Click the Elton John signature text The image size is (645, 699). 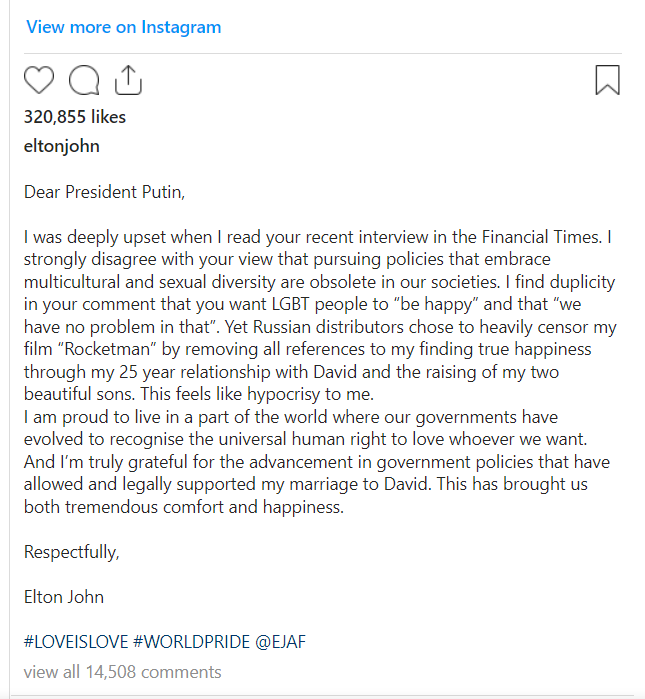coord(64,597)
